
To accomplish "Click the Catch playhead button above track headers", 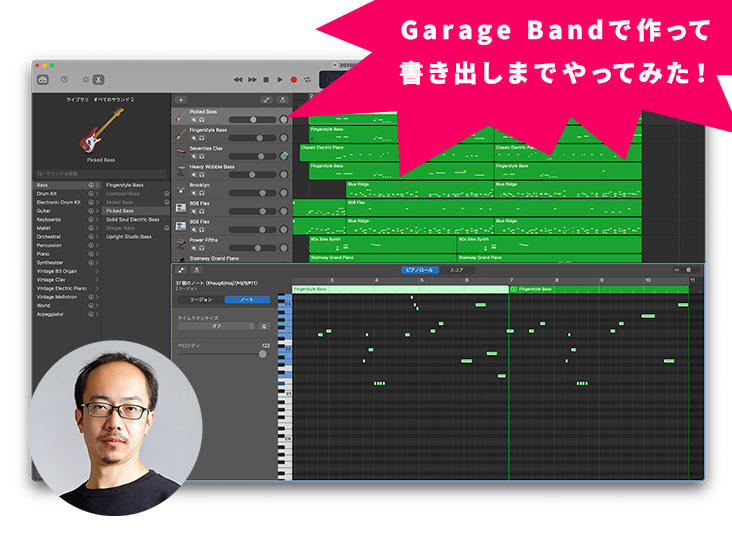I will point(282,100).
